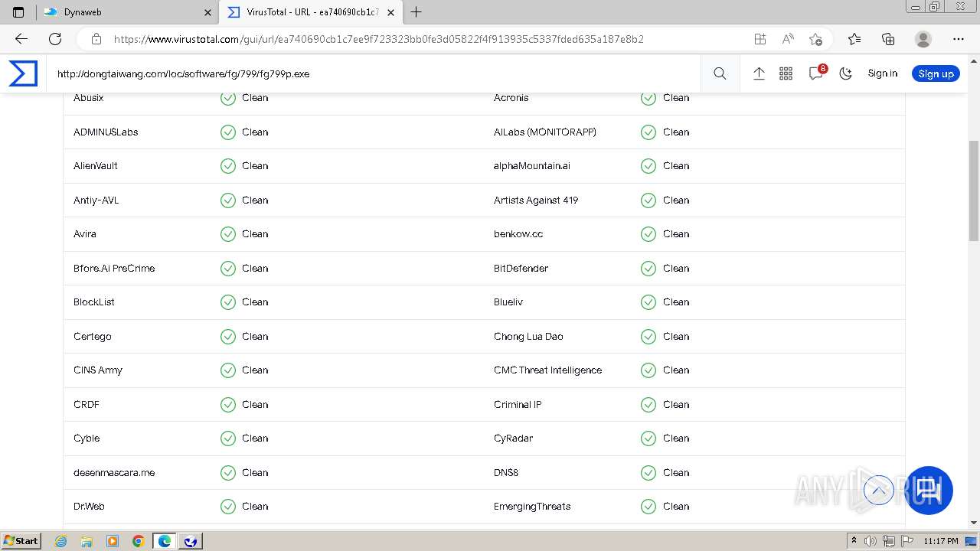Click the upload file icon
Image resolution: width=980 pixels, height=551 pixels.
759,73
